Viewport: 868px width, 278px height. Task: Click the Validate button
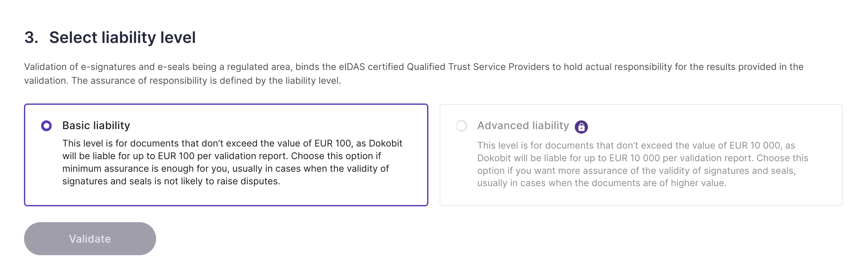[90, 238]
